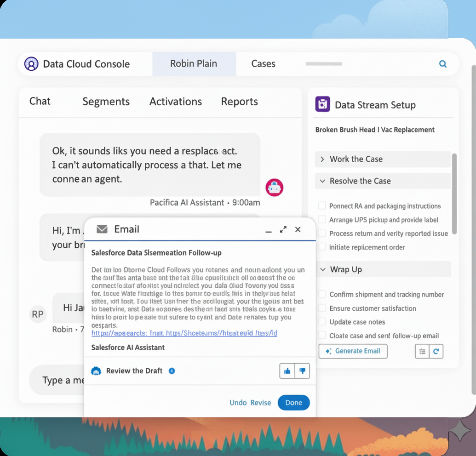Click the checklist icon next to Generate Email

(422, 351)
